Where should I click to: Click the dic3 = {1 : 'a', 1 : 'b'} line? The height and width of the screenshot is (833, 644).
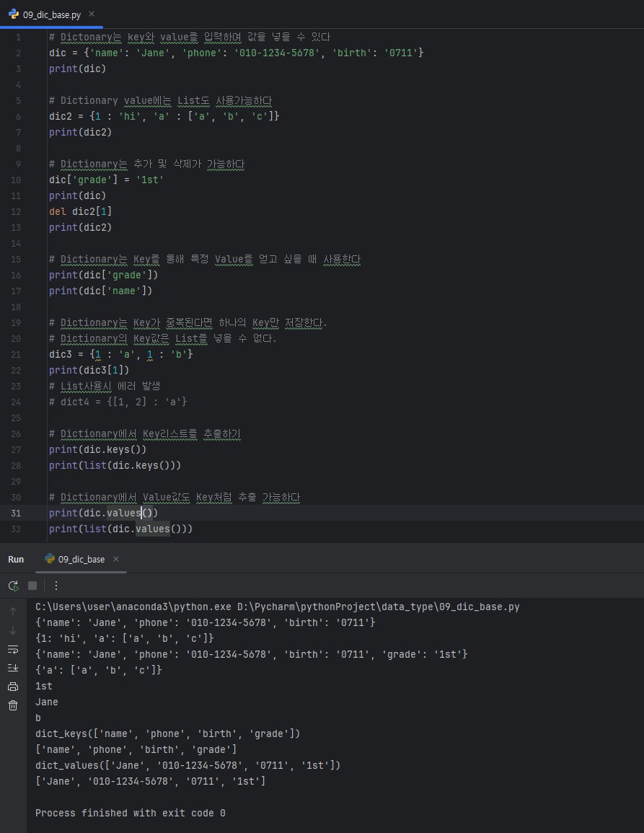[x=120, y=354]
